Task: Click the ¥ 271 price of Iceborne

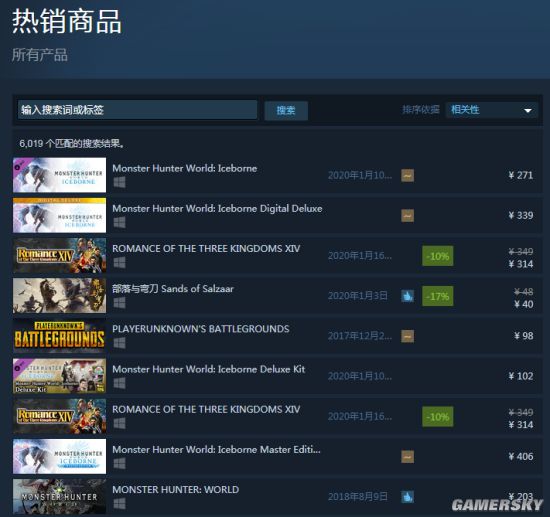Action: pos(521,175)
